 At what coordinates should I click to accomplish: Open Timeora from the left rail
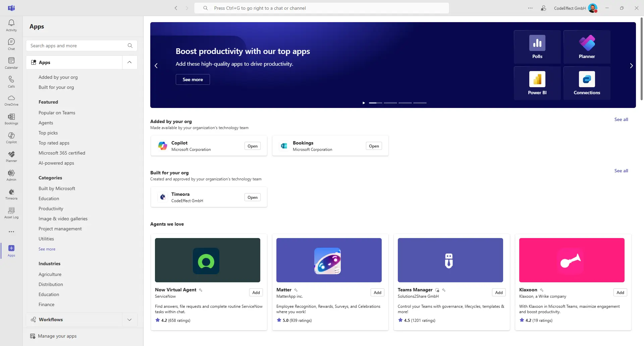click(11, 194)
